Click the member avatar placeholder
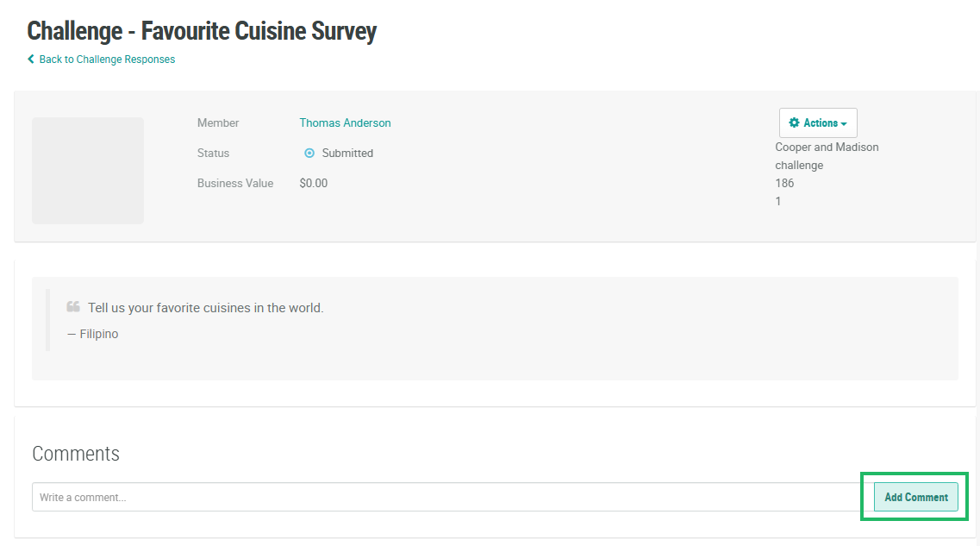This screenshot has width=980, height=546. 88,171
